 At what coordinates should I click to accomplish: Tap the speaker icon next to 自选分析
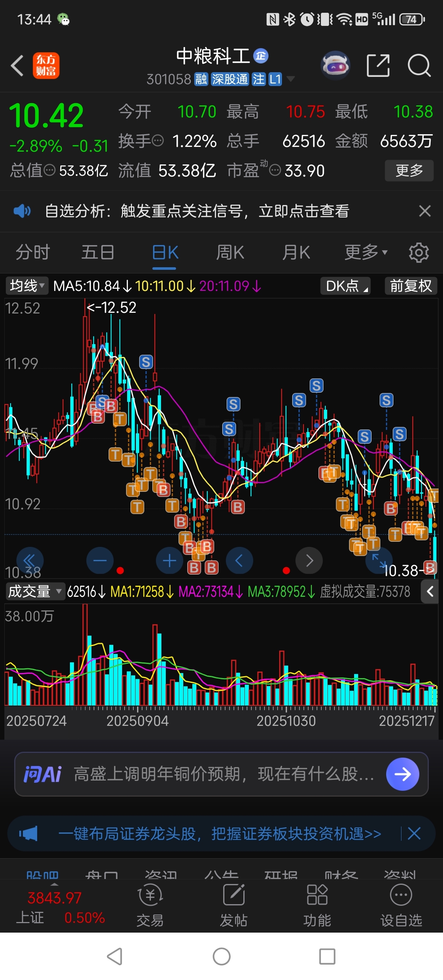tap(22, 211)
